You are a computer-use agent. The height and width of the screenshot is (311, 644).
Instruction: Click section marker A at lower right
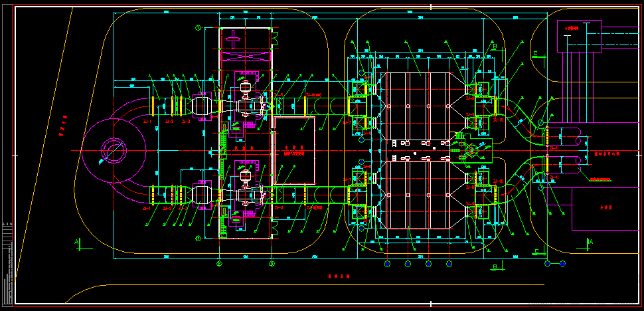(x=585, y=245)
